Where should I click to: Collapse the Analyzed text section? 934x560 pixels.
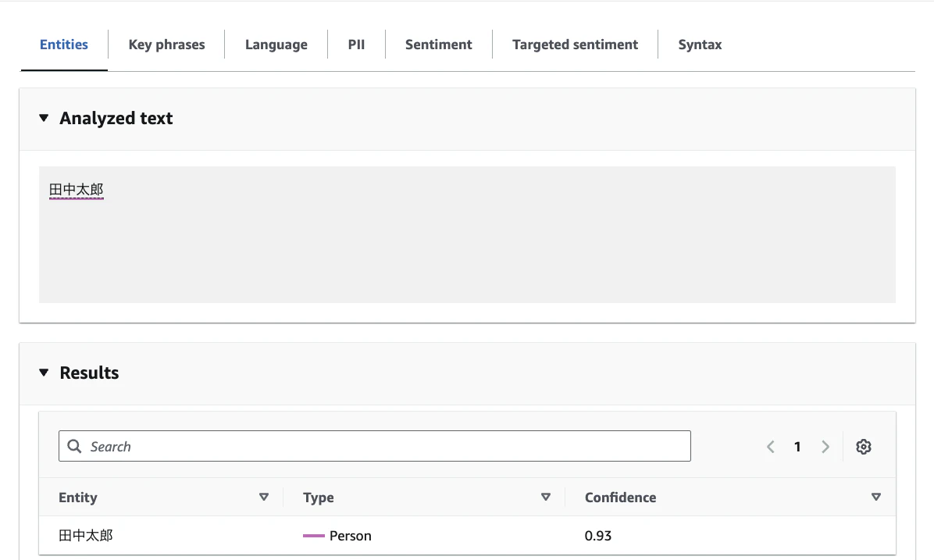44,118
